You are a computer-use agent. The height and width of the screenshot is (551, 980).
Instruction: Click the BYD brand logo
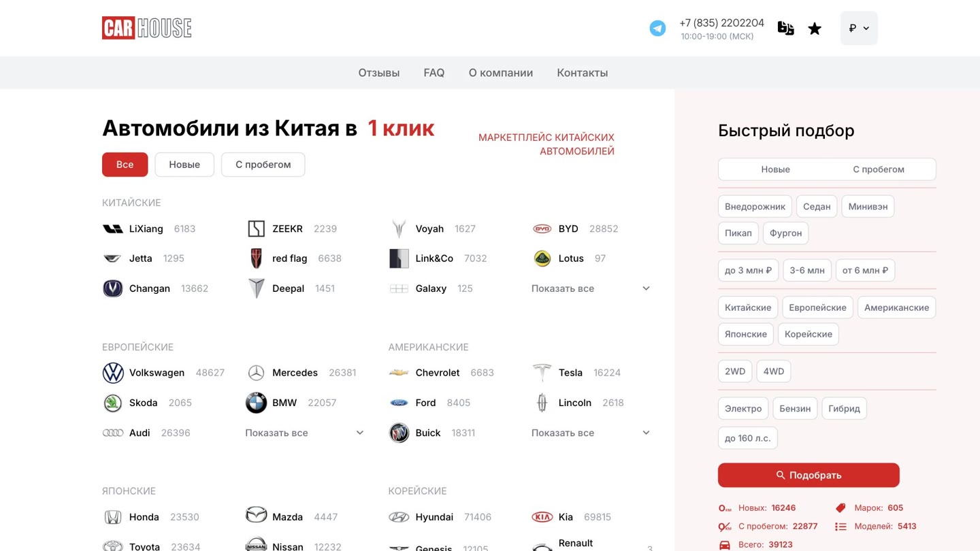click(x=542, y=229)
